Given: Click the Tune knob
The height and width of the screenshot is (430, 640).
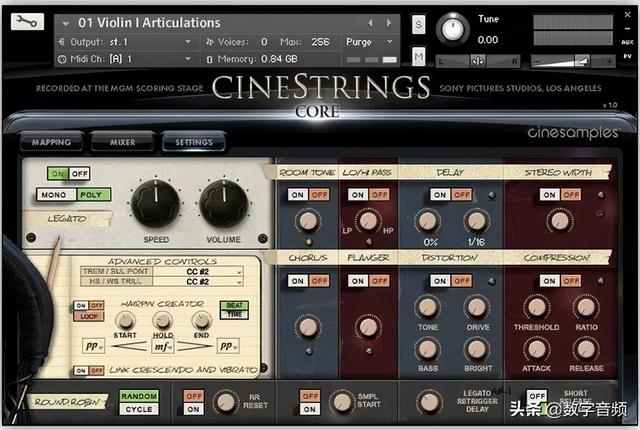Looking at the screenshot, I should (453, 29).
